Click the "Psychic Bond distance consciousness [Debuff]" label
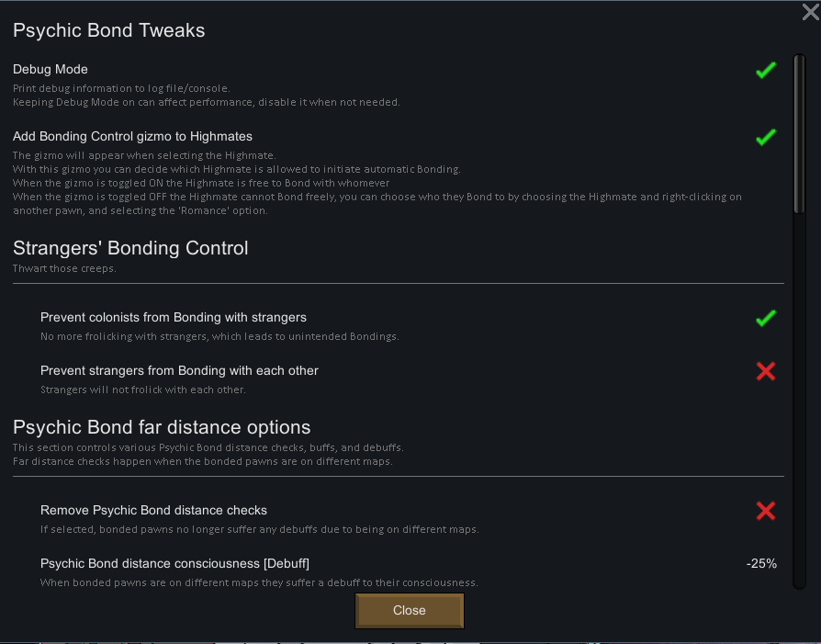This screenshot has width=821, height=644. point(174,563)
